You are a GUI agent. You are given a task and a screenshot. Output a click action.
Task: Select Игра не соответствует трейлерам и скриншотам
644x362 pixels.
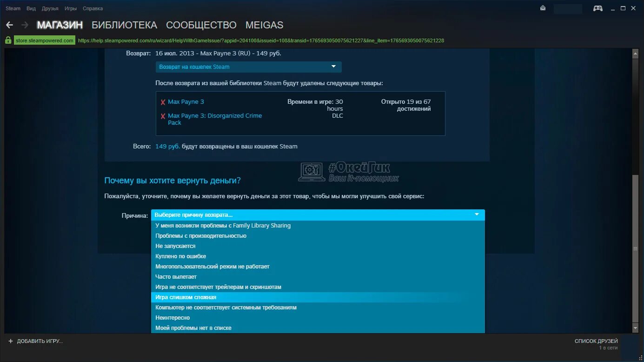[318, 287]
